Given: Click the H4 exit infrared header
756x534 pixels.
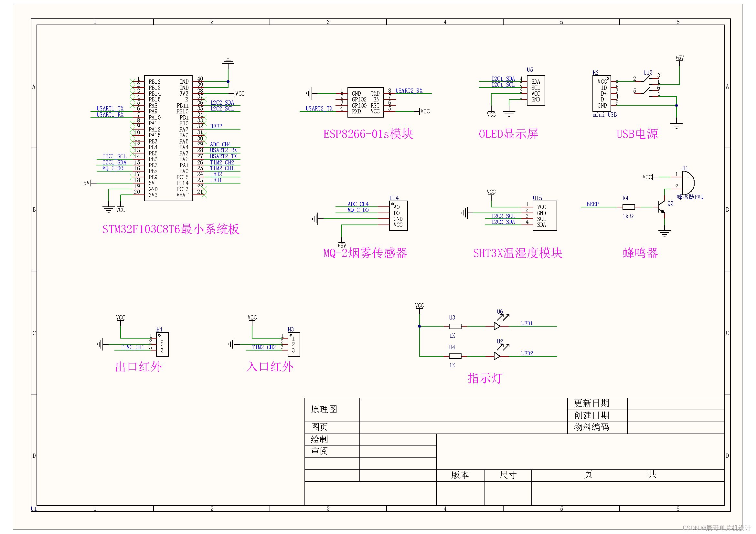Looking at the screenshot, I should 162,344.
